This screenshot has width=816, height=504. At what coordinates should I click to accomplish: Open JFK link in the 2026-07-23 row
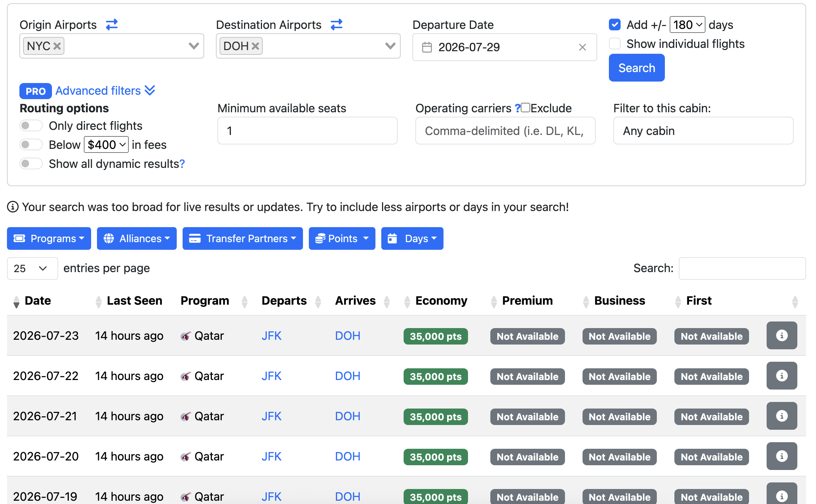[x=272, y=336]
